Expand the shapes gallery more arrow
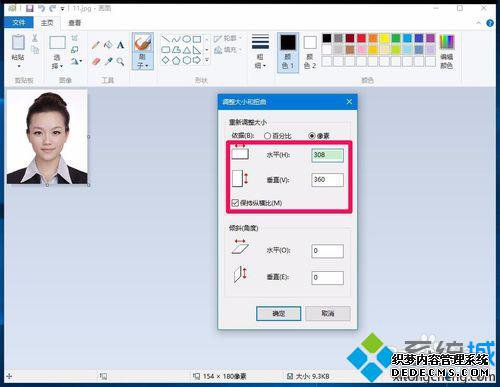Screen dimensions: 500x387 [x=207, y=60]
